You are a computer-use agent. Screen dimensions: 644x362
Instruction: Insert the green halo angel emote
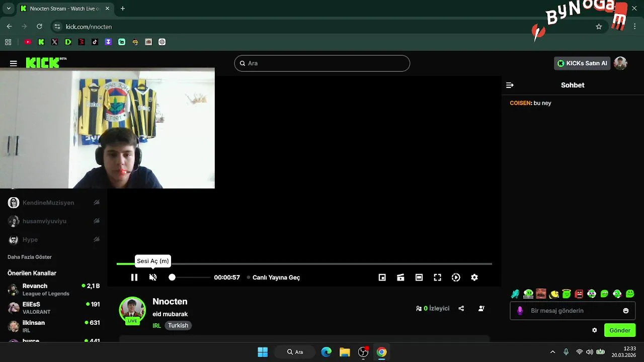(567, 294)
